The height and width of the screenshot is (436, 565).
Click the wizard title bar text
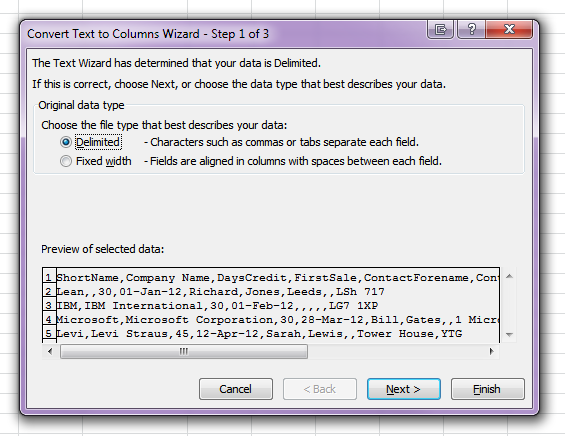pos(148,34)
